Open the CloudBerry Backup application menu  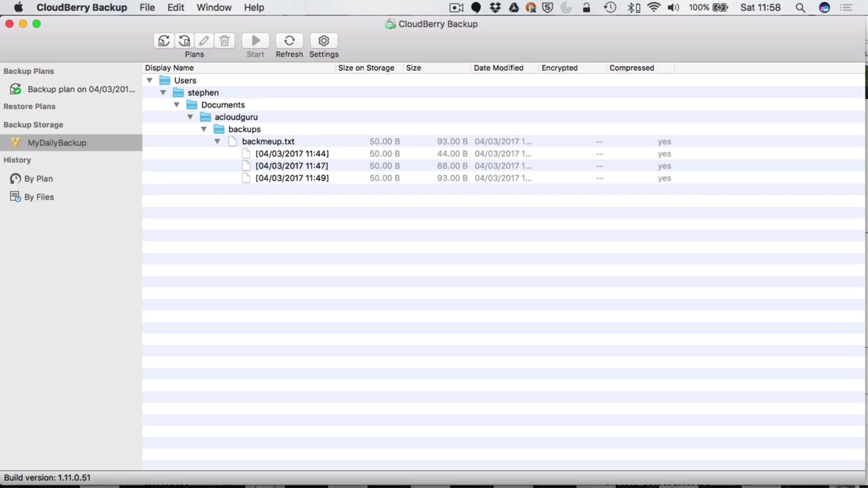coord(81,7)
